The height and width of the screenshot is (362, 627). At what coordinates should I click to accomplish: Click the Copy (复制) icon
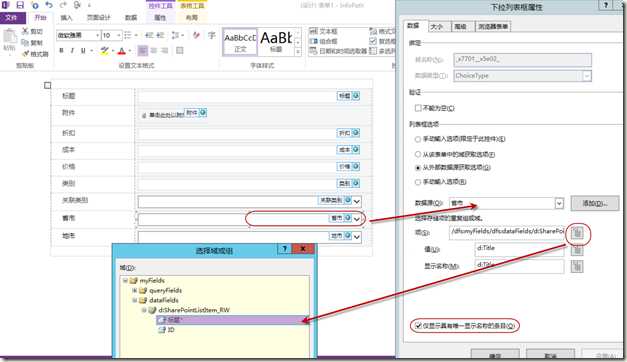point(25,42)
